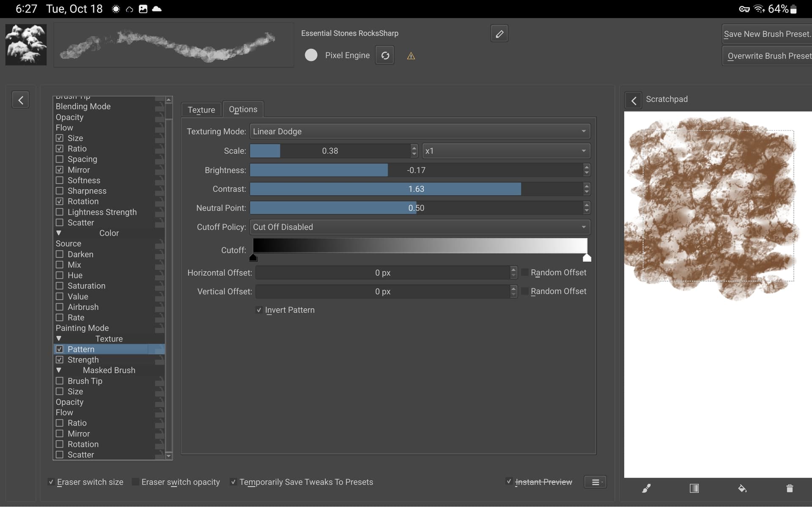Click Overwrite Brush Preset button
812x508 pixels.
[768, 56]
